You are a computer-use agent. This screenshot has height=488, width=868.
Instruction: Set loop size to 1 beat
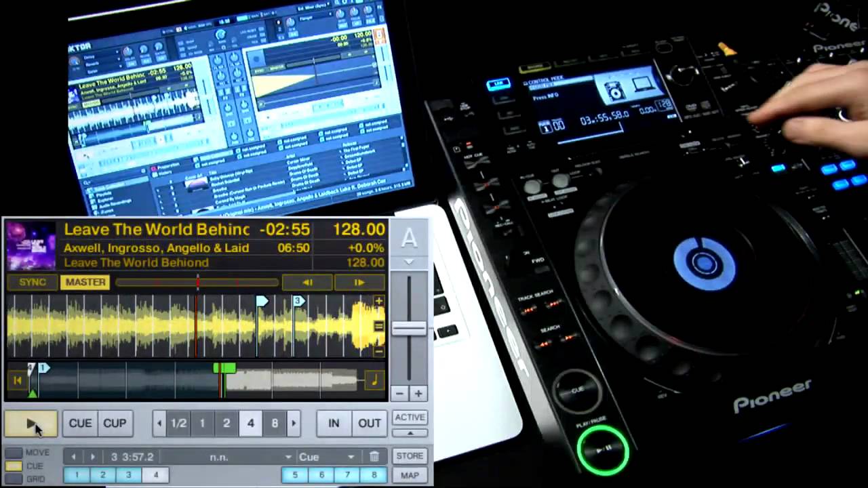pyautogui.click(x=202, y=423)
